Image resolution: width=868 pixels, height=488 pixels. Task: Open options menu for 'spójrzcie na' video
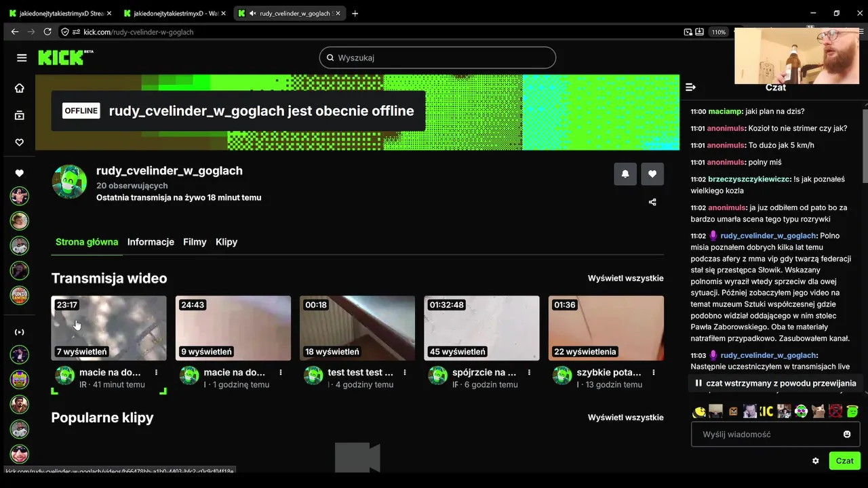(x=530, y=372)
